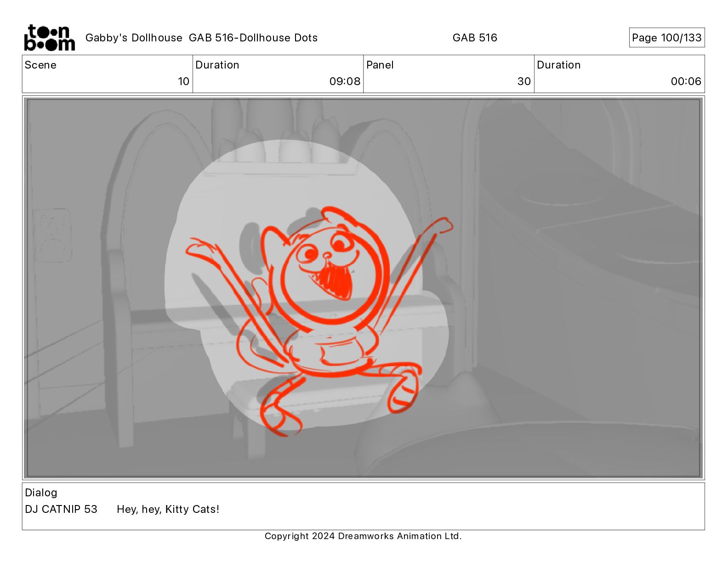Click the 'Duration' label next to Panel
Image resolution: width=728 pixels, height=563 pixels.
click(558, 65)
